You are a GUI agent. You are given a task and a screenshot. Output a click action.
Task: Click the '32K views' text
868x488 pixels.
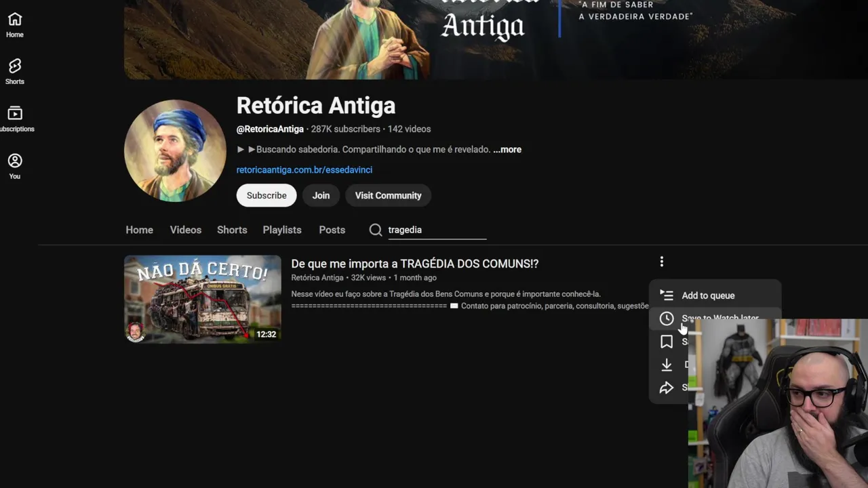tap(368, 278)
